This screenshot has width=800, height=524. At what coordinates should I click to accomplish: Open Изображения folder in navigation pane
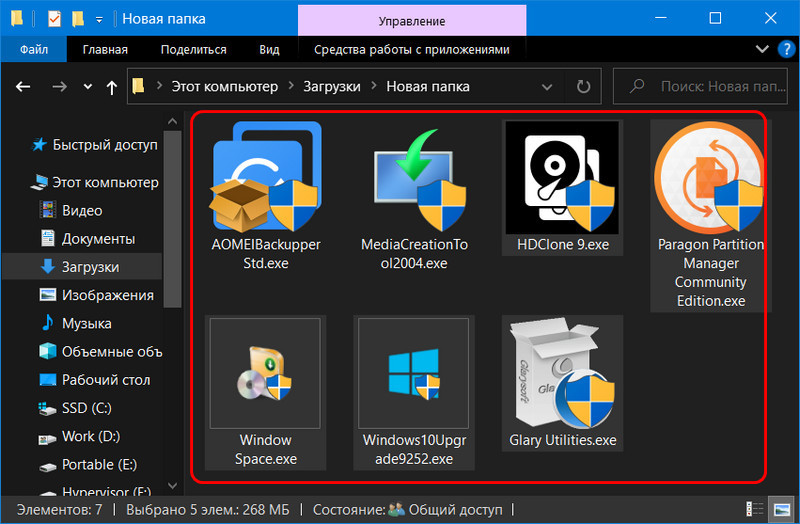click(x=97, y=295)
